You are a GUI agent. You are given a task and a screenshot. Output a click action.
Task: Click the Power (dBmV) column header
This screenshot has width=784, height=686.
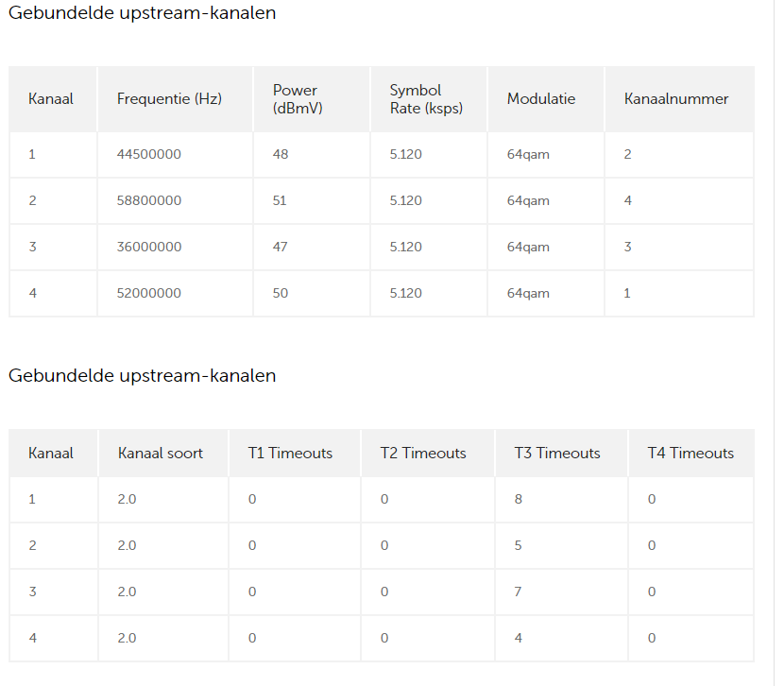[298, 99]
